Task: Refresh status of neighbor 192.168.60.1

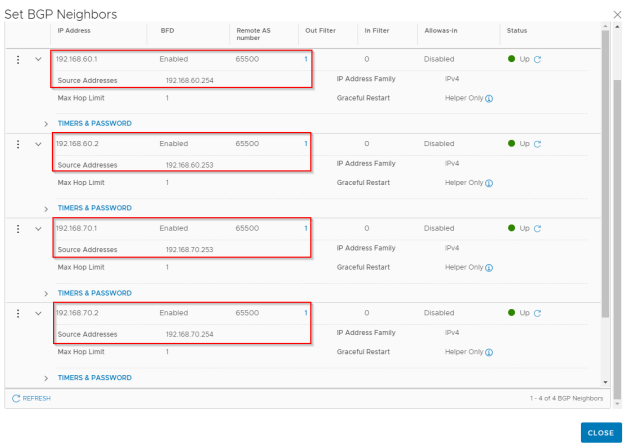Action: point(537,59)
